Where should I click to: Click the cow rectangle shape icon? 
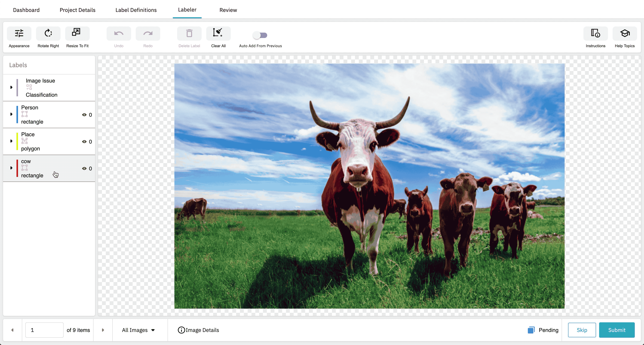(x=25, y=168)
